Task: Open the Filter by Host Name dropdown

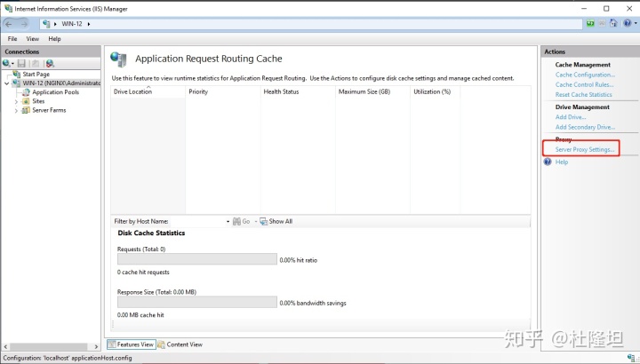Action: tap(228, 221)
